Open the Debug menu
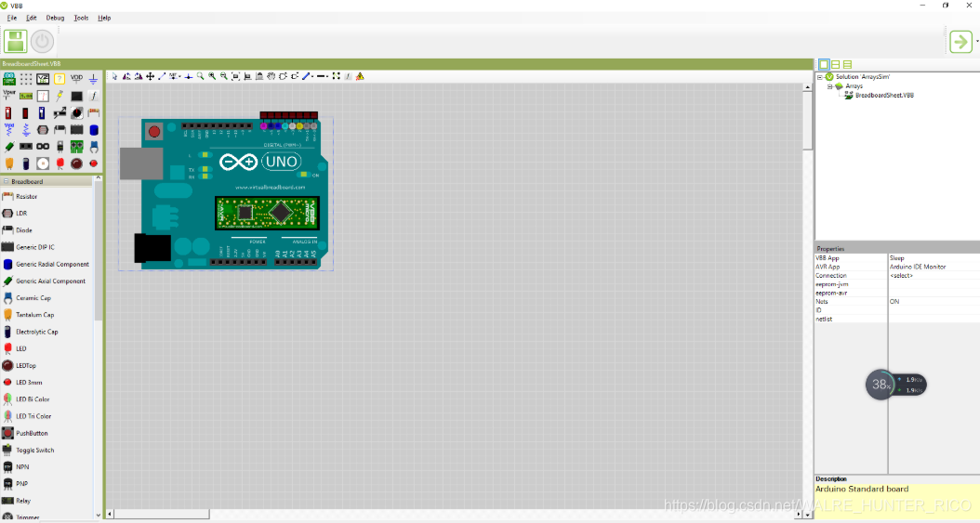 pyautogui.click(x=55, y=18)
